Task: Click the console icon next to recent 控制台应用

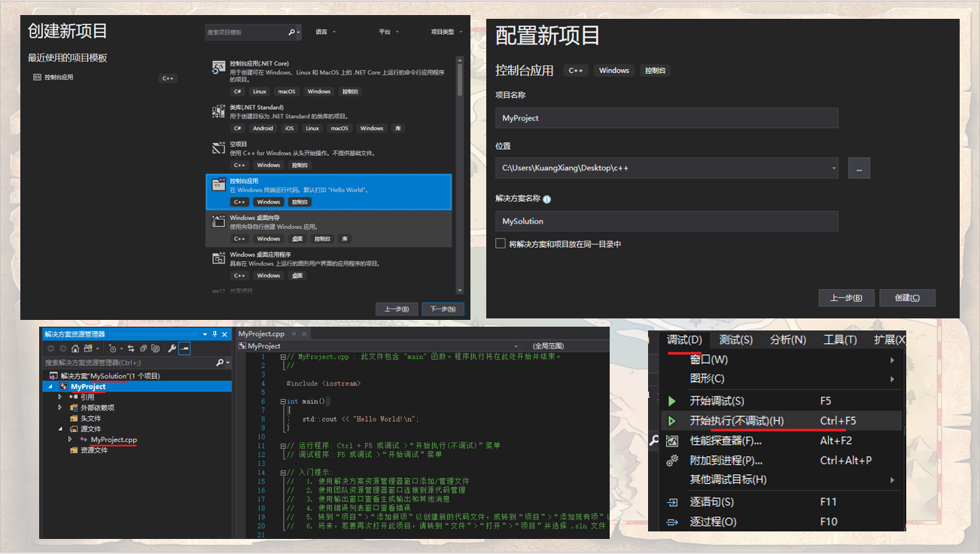Action: [x=37, y=77]
